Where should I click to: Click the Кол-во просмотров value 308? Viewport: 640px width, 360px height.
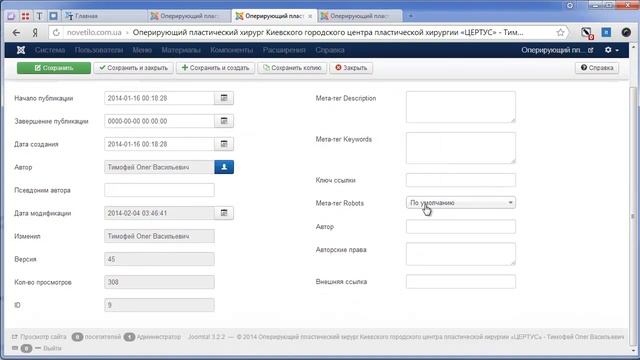point(159,282)
